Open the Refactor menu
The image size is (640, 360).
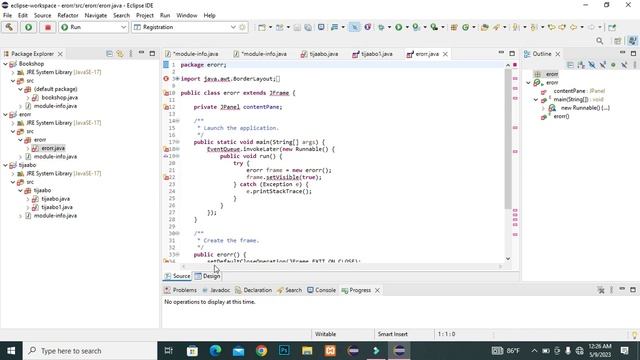tap(68, 16)
